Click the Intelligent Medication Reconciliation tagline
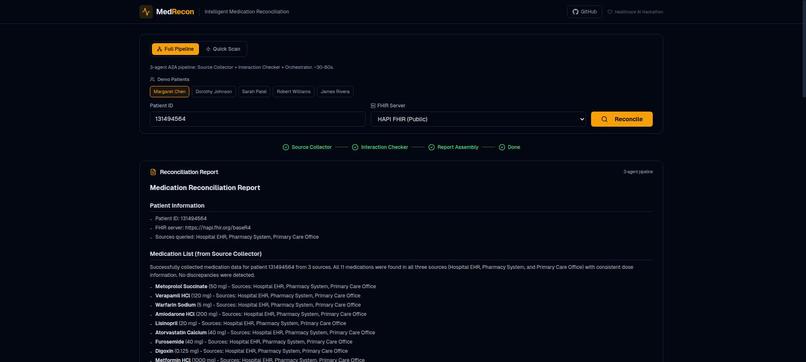 [247, 12]
